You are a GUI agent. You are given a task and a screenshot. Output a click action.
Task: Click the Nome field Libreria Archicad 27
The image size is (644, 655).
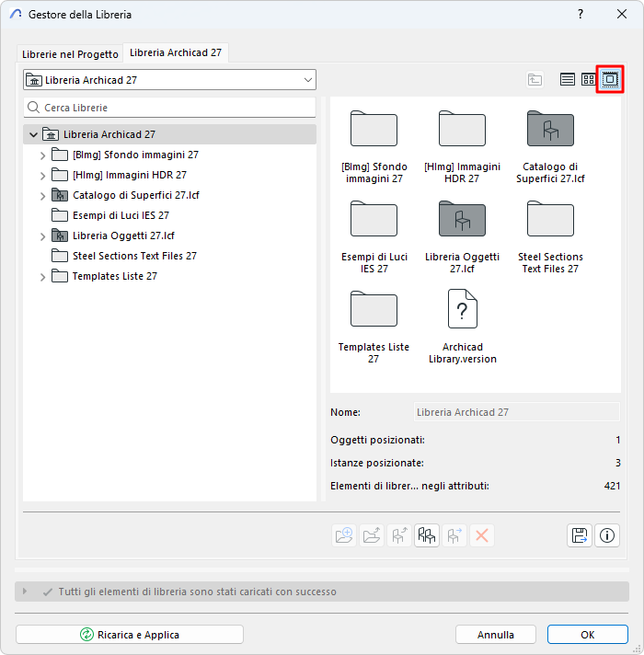point(517,412)
